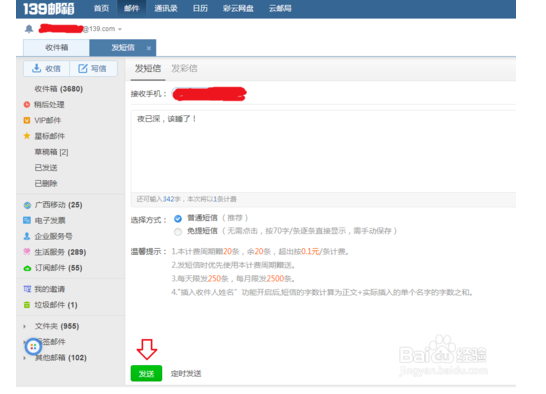The height and width of the screenshot is (394, 546).
Task: Click the star icon for 星标邮件
Action: pyautogui.click(x=27, y=136)
